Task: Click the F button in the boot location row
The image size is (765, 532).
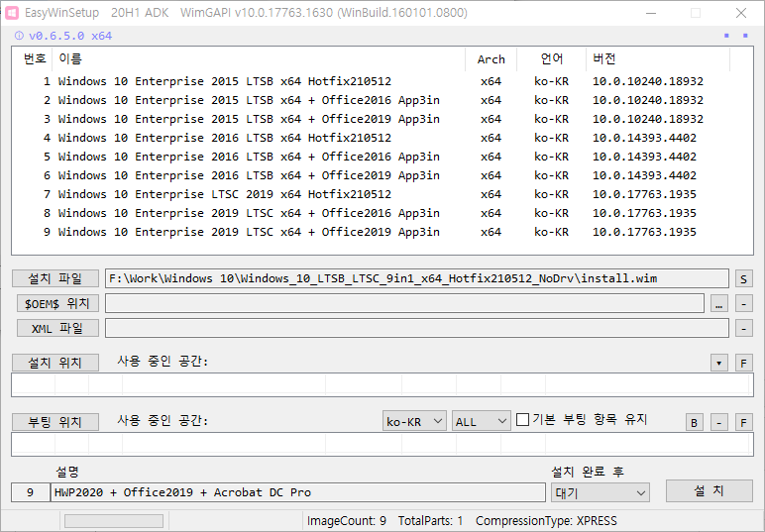Action: click(x=743, y=422)
